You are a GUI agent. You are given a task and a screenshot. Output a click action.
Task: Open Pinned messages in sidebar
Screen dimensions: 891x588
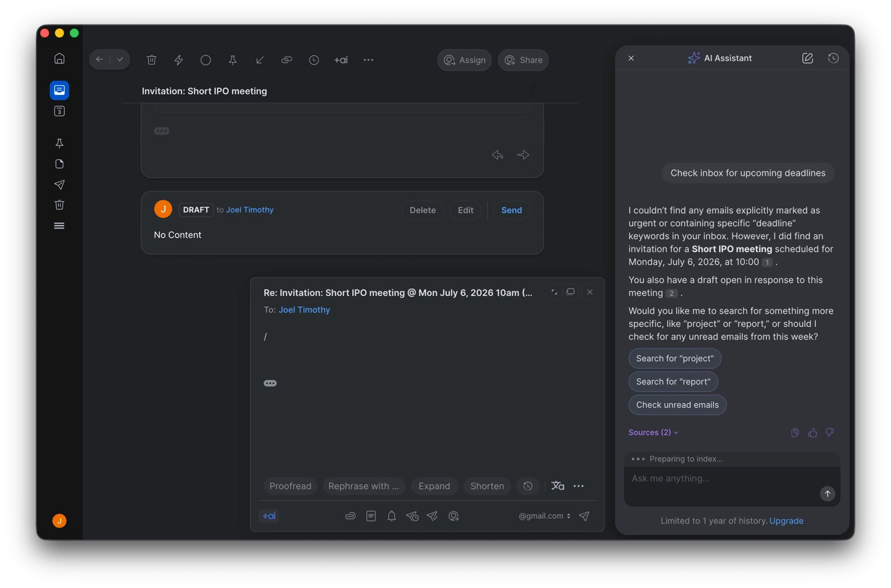point(59,143)
